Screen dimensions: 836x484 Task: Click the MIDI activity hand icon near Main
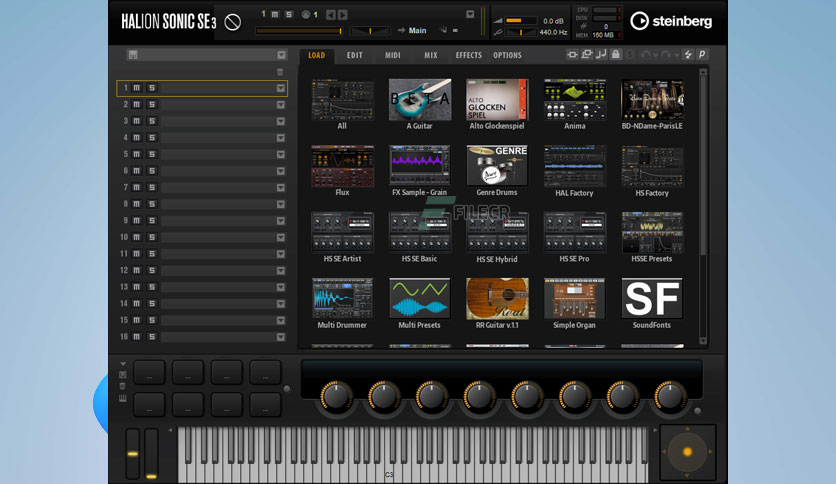tap(443, 30)
